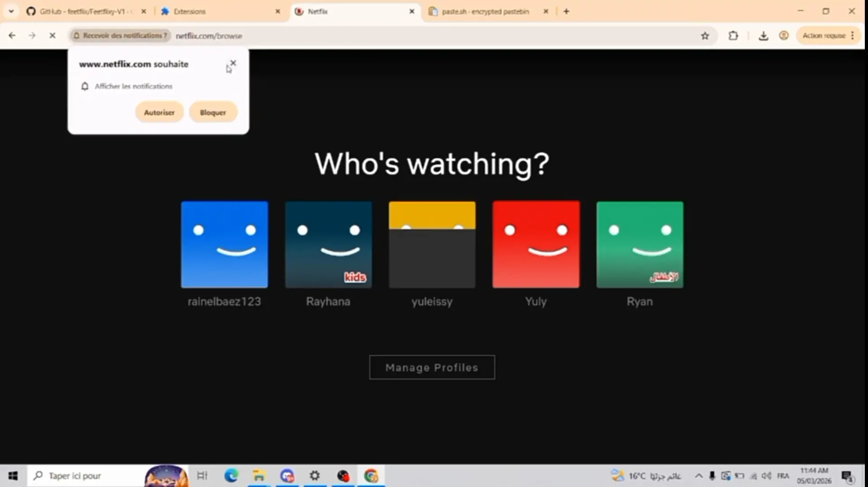This screenshot has height=487, width=868.
Task: Expand the tab search dropdown arrow
Action: [11, 11]
